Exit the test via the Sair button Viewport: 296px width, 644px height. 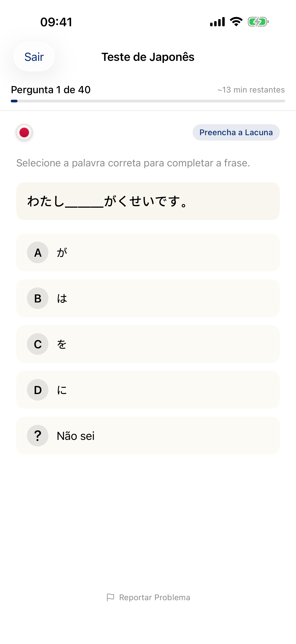point(34,57)
